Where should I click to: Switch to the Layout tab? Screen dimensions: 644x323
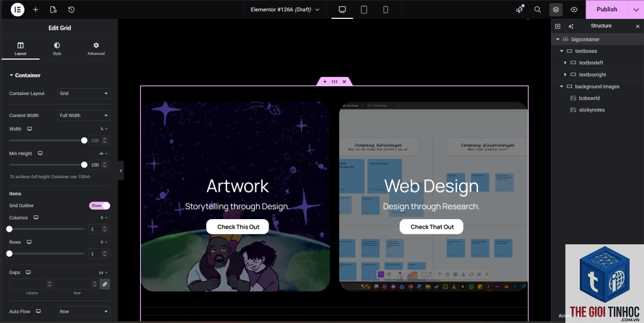click(20, 48)
